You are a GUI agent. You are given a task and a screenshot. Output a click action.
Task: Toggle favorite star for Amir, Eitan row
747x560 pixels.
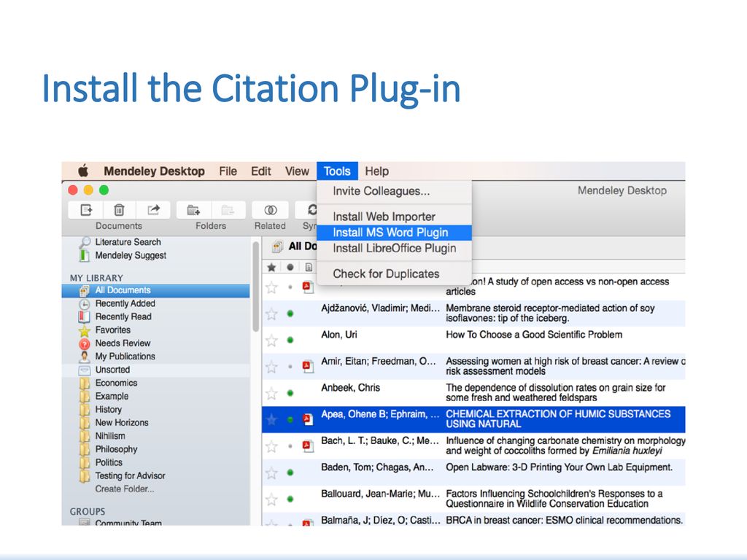pos(271,367)
